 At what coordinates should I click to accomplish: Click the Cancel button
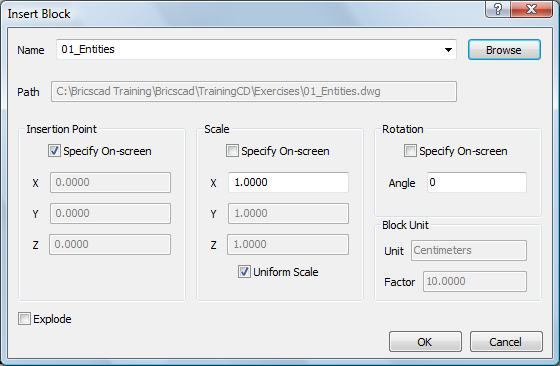tap(506, 342)
